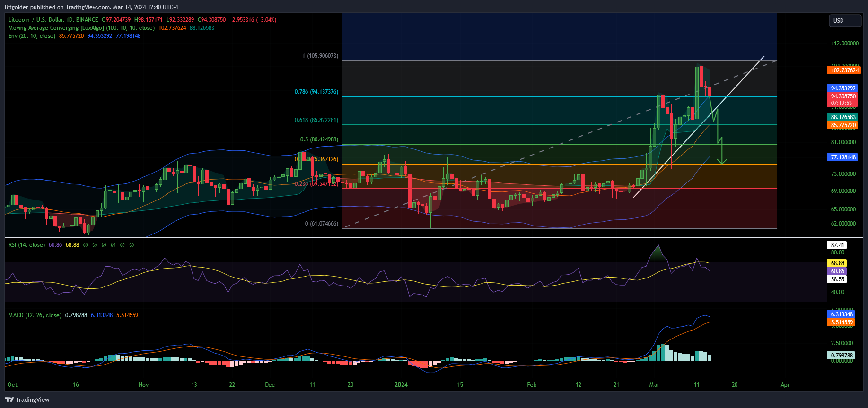Click the Fibonacci 0.786 (94.137376) level label
The width and height of the screenshot is (868, 408).
[x=316, y=92]
